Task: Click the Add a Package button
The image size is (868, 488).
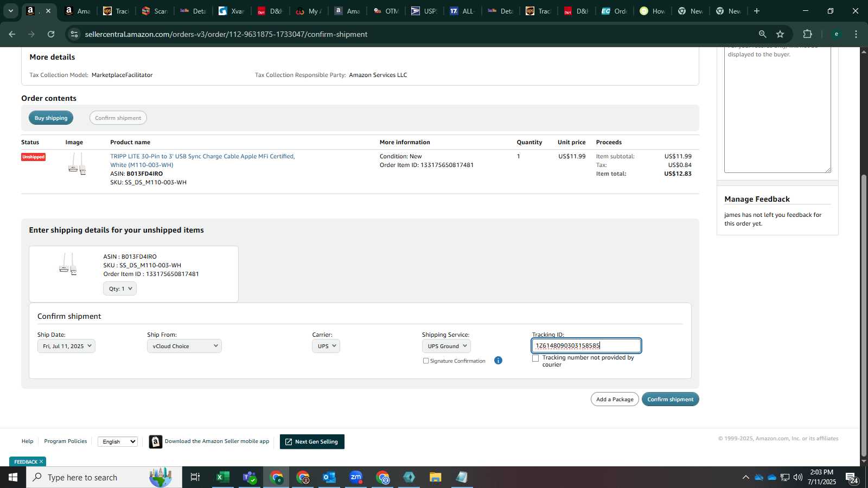Action: (615, 399)
